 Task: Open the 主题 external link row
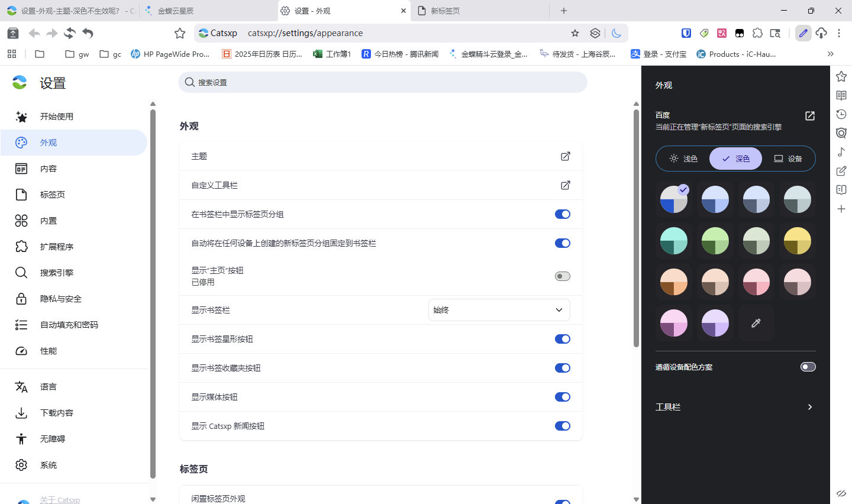pyautogui.click(x=381, y=156)
